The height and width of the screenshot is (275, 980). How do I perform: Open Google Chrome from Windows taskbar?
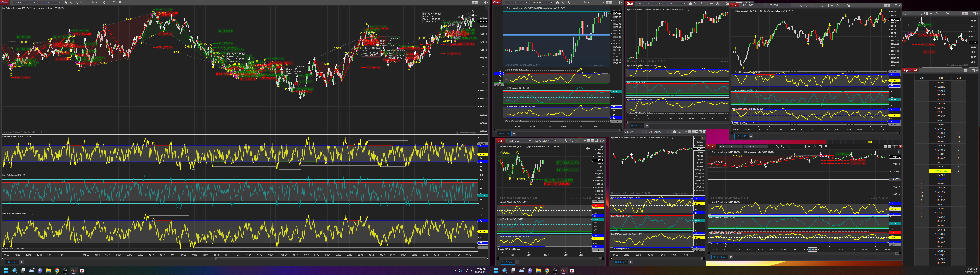click(x=57, y=270)
